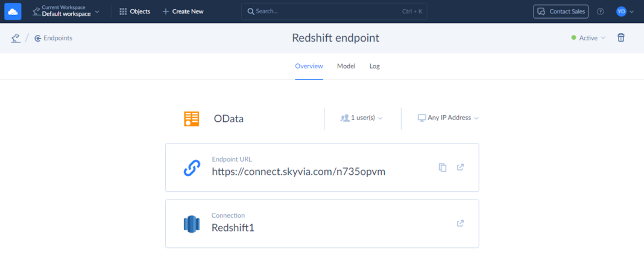Copy the Endpoint URL to clipboard

443,168
